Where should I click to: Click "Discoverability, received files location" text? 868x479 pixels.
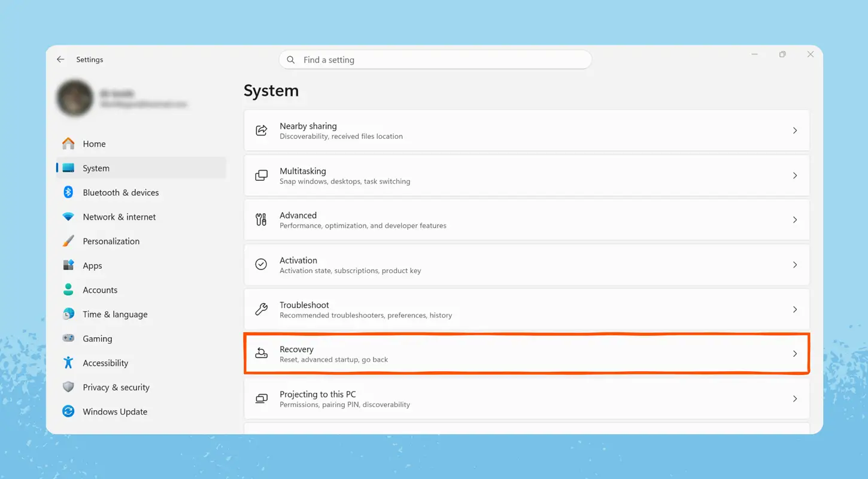pyautogui.click(x=341, y=137)
